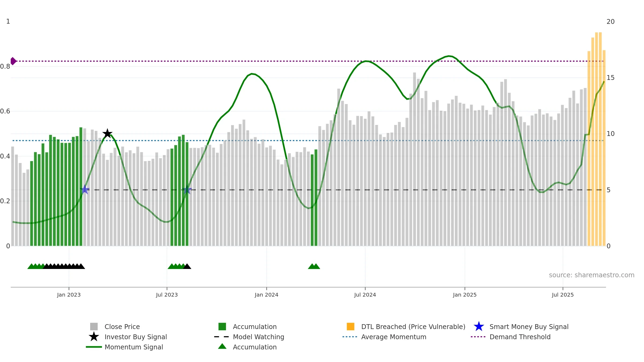Toggle Average Momentum legend item
644x362 pixels.
click(384, 337)
